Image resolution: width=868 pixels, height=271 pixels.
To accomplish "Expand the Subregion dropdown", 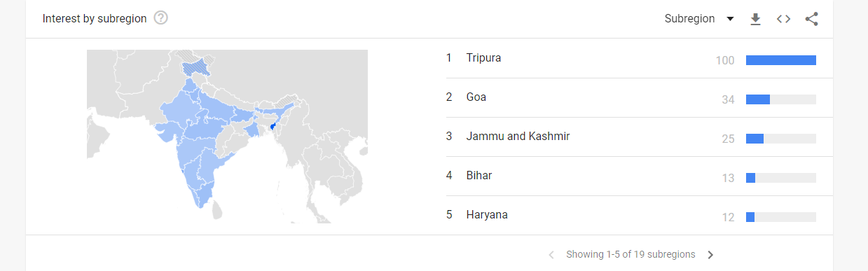I will coord(699,19).
